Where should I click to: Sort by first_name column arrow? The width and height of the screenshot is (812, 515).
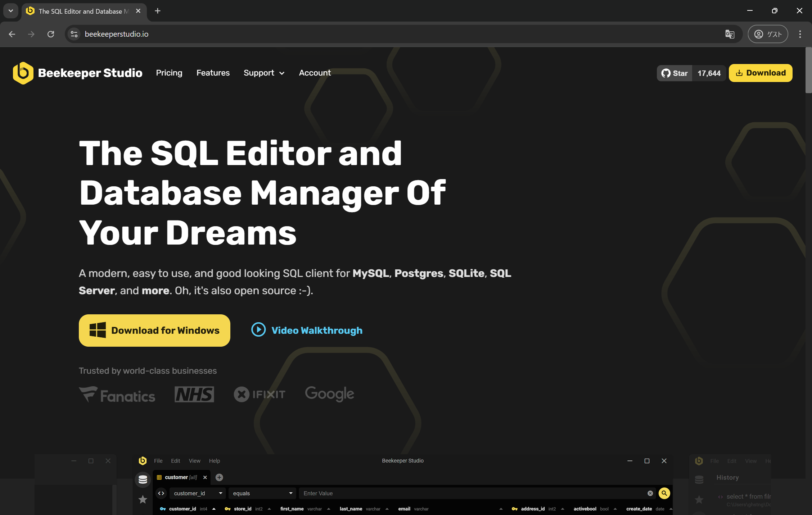click(329, 509)
